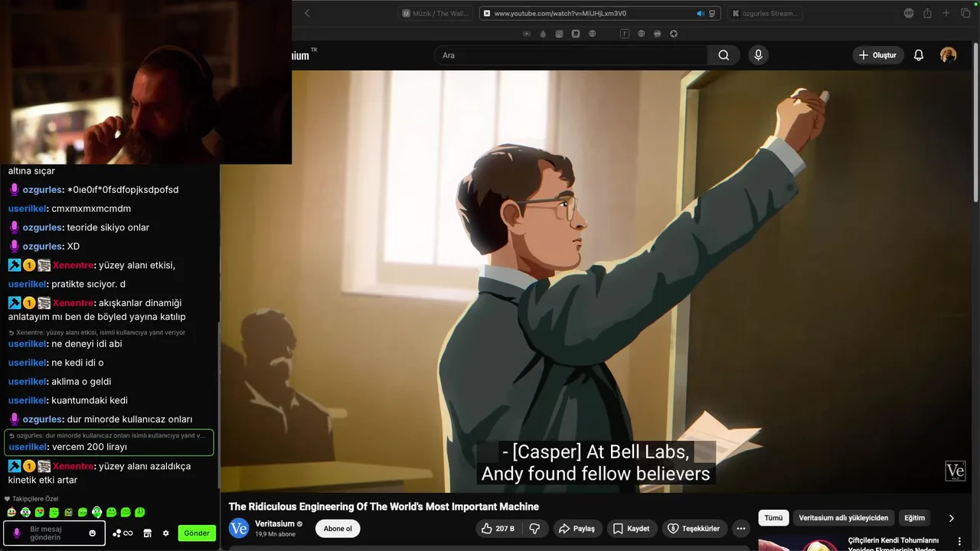The height and width of the screenshot is (551, 980).
Task: Share the video via Paylaş
Action: [x=577, y=529]
